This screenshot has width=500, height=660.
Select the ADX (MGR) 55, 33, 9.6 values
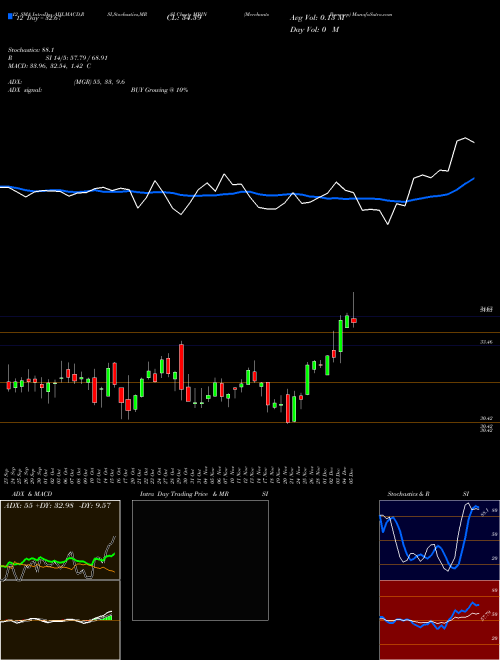(99, 82)
